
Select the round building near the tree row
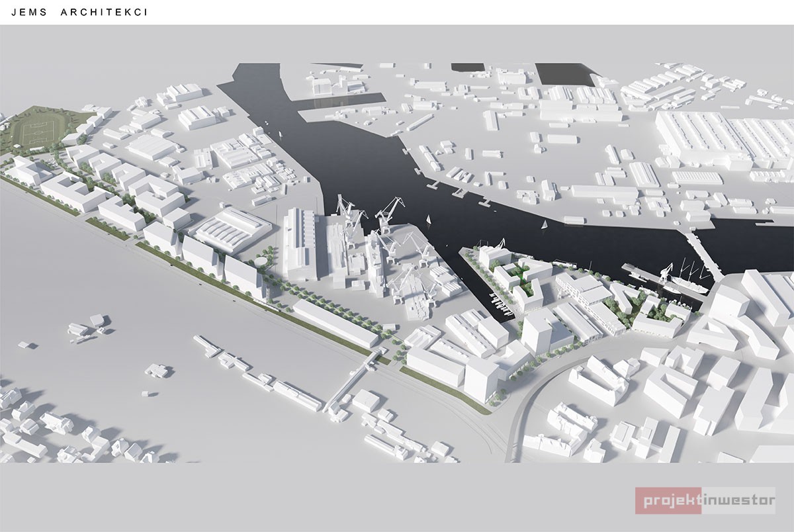(x=263, y=263)
